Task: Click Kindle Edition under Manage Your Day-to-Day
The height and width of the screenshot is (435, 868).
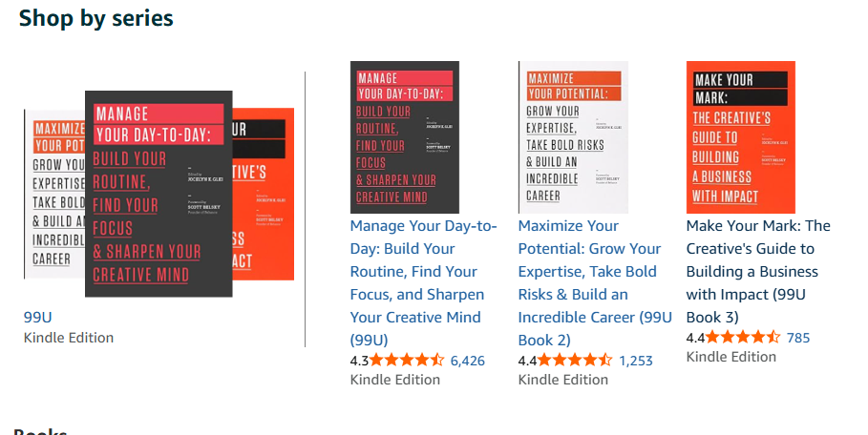Action: [395, 380]
